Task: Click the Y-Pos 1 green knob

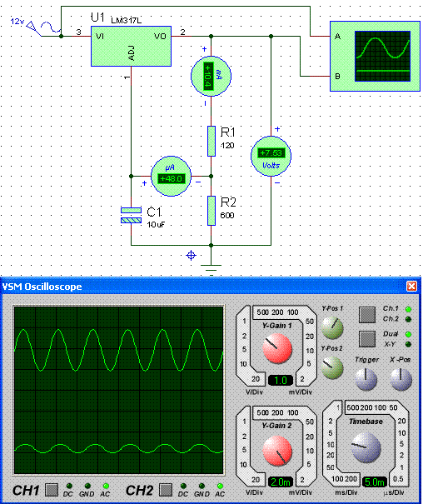Action: (332, 328)
